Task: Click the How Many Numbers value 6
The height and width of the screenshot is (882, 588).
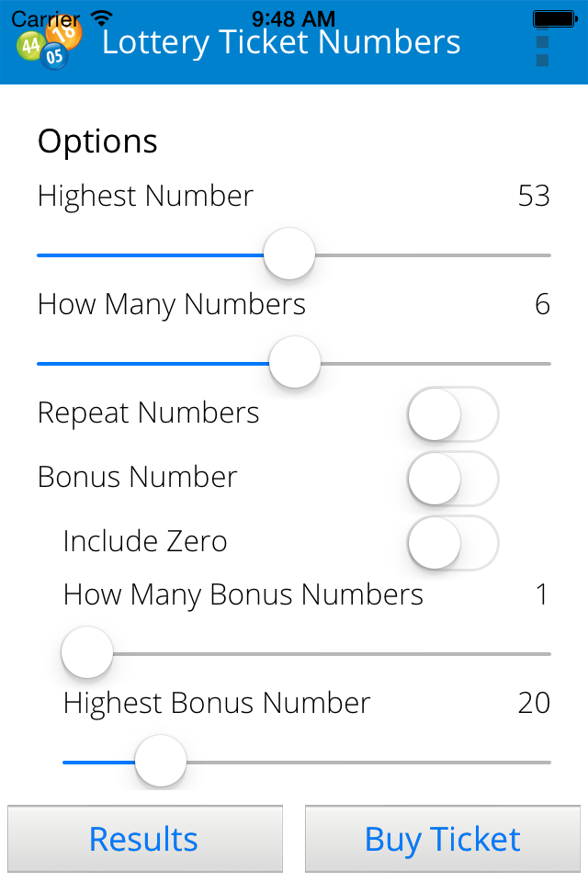Action: coord(542,304)
